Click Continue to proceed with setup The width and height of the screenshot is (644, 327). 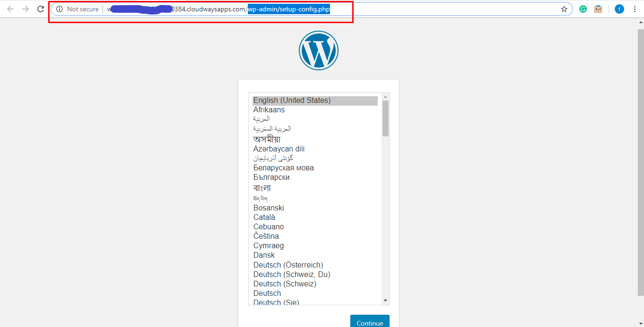coord(370,321)
